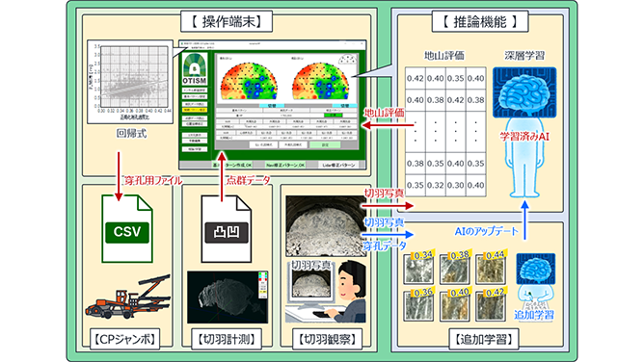This screenshot has width=644, height=362.
Task: Click the Nav修正パターン_OK status button
Action: click(x=285, y=165)
